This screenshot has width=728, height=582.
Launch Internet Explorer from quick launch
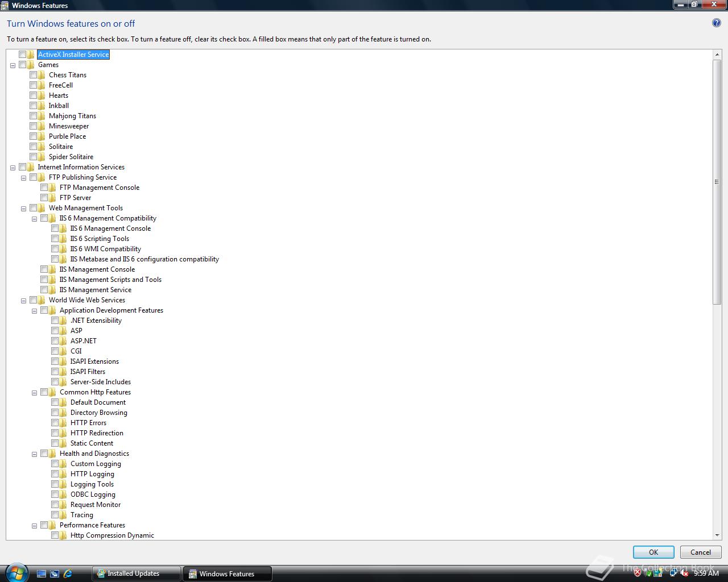(68, 573)
